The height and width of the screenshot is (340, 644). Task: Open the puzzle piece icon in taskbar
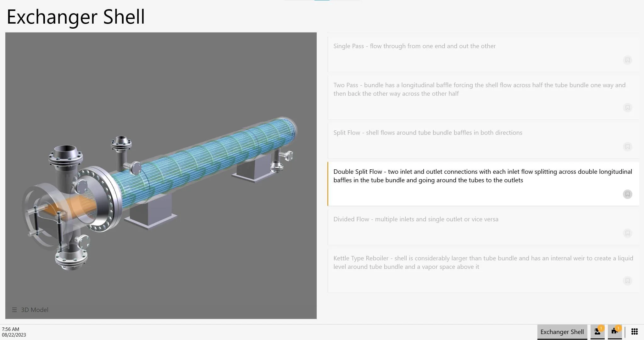pyautogui.click(x=614, y=331)
